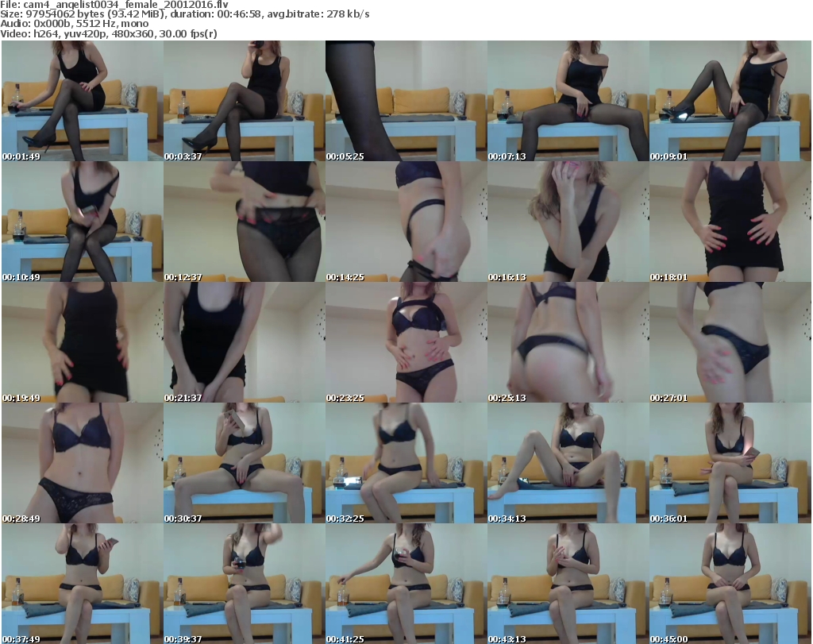Open the frame at 00:07:13
This screenshot has width=813, height=644.
(568, 101)
